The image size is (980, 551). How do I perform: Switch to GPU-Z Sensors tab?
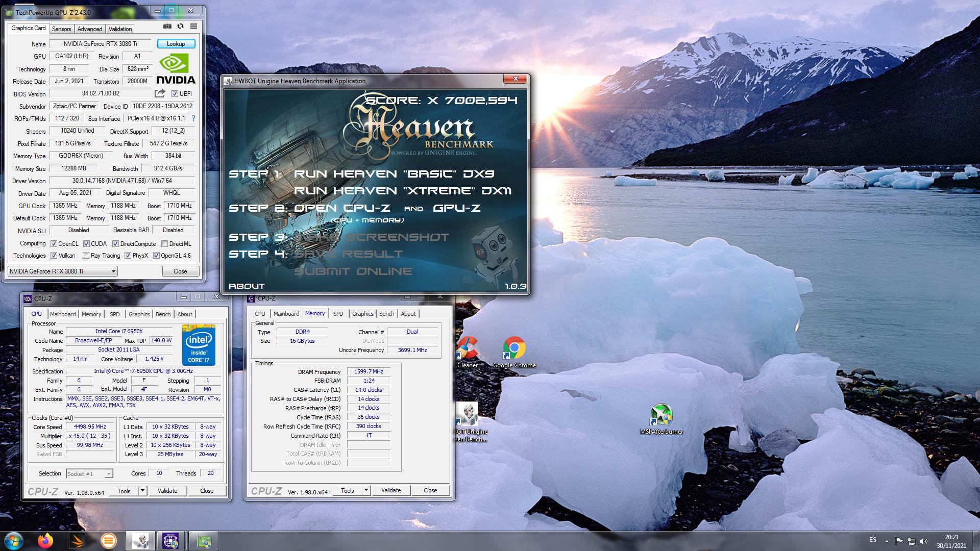[x=61, y=29]
